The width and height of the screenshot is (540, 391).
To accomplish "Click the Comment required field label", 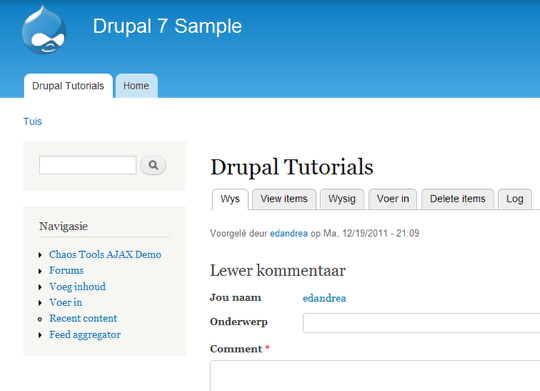I will pos(240,349).
